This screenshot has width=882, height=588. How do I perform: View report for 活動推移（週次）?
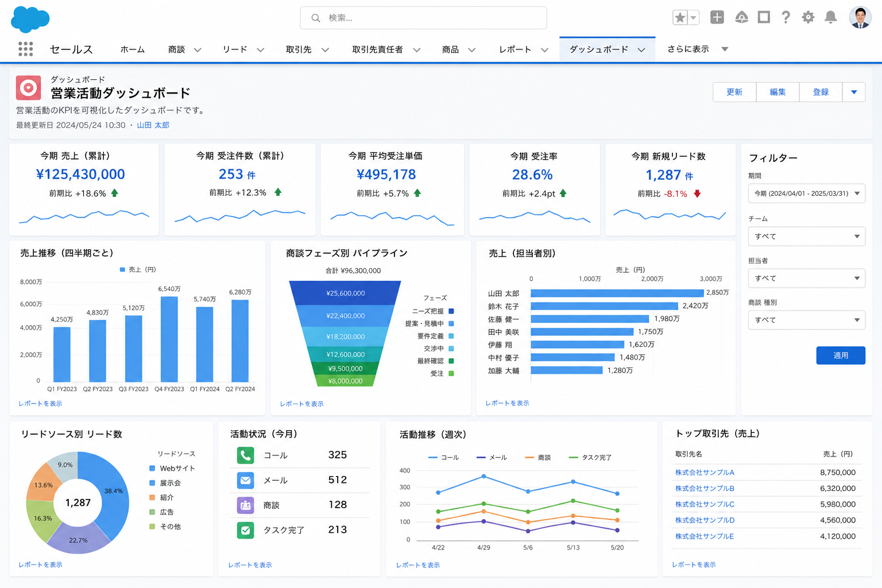point(417,565)
